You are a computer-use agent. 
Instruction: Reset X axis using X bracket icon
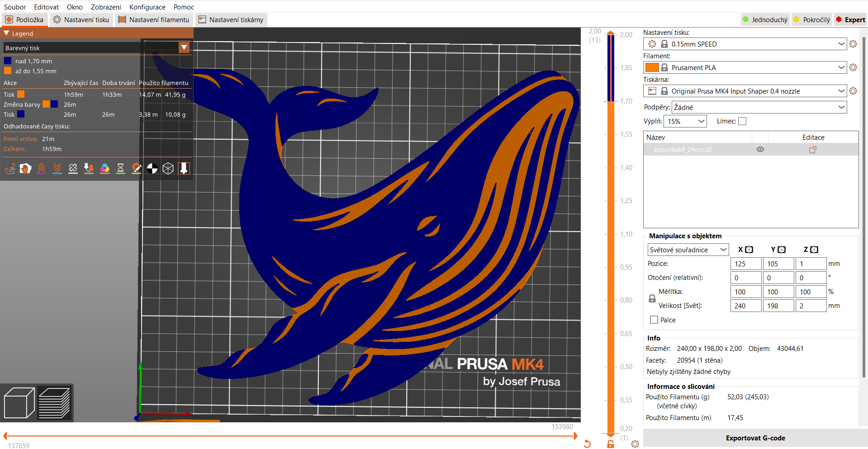[749, 250]
